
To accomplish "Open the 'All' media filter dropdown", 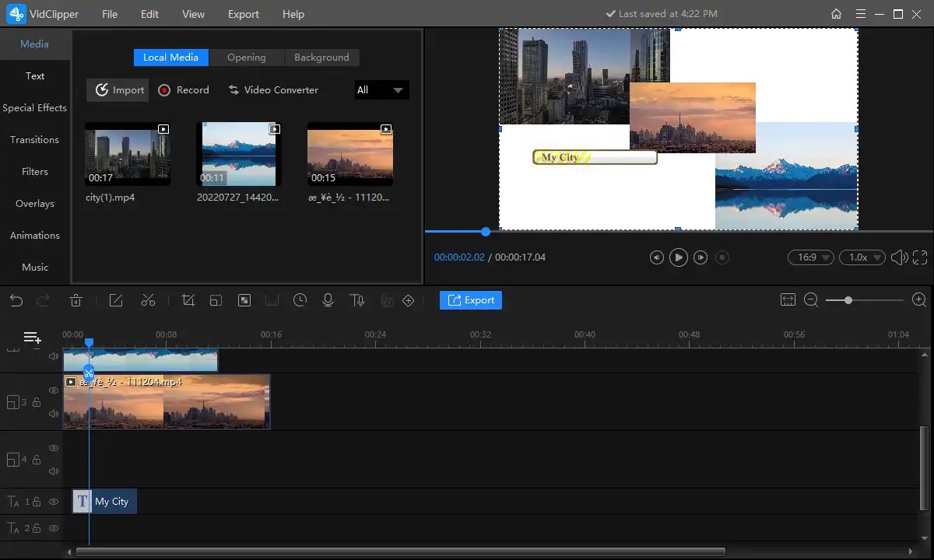I will [x=381, y=89].
